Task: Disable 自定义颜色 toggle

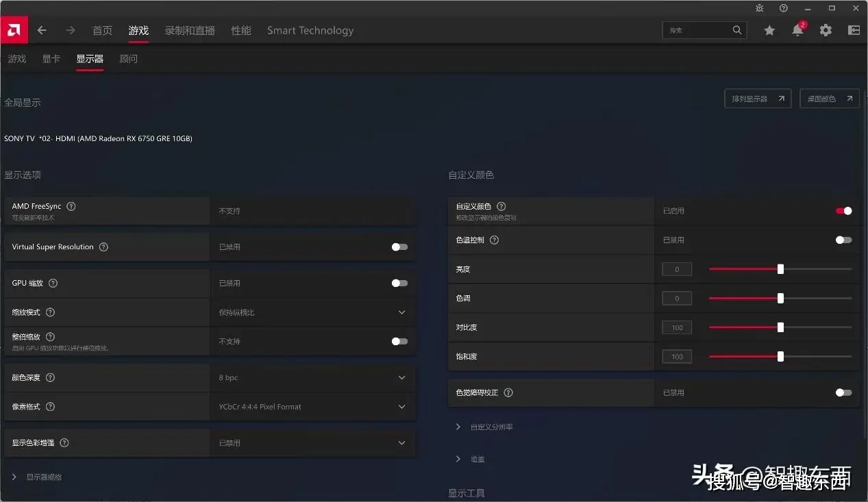Action: pyautogui.click(x=844, y=211)
